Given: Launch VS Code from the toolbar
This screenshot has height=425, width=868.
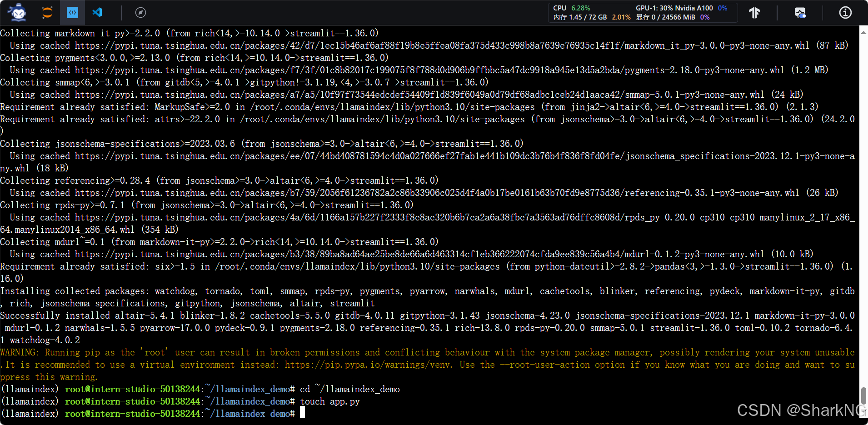Looking at the screenshot, I should coord(97,12).
